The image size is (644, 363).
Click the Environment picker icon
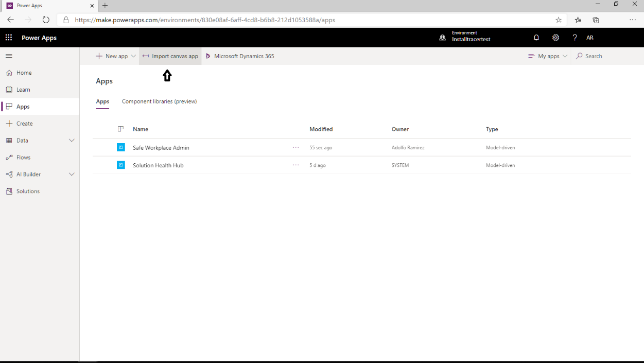coord(442,38)
